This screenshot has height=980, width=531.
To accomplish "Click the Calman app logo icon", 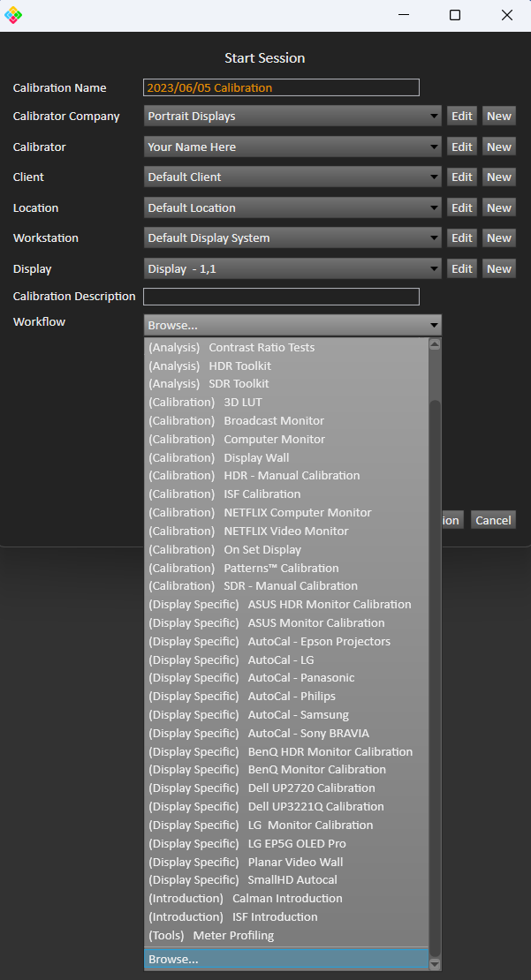I will click(x=13, y=15).
